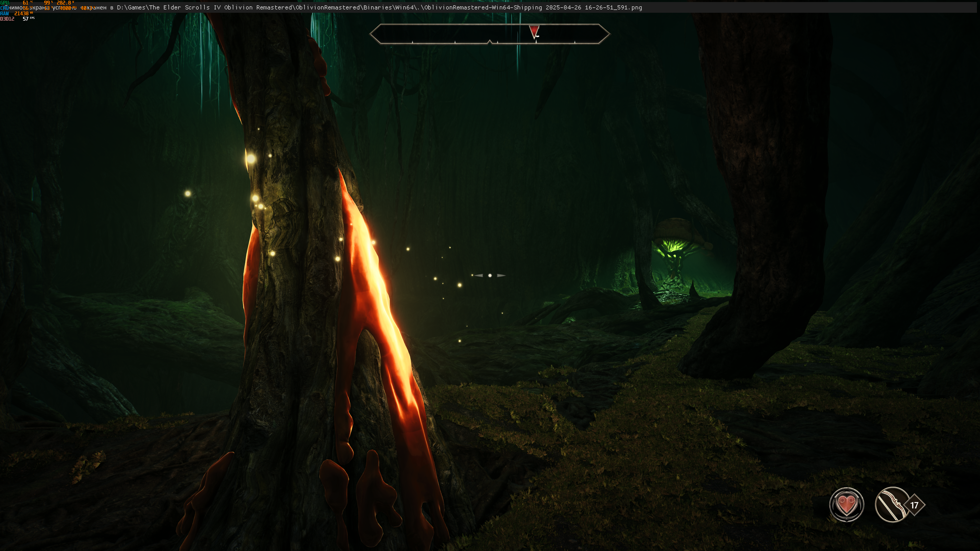Image resolution: width=980 pixels, height=551 pixels.
Task: Click the arrow count diamond showing 17
Action: [x=914, y=505]
